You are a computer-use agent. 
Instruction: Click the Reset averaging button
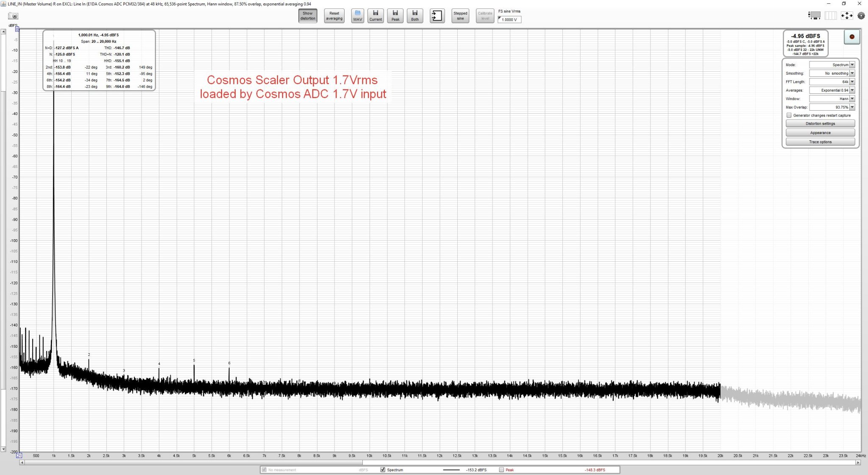(x=334, y=16)
